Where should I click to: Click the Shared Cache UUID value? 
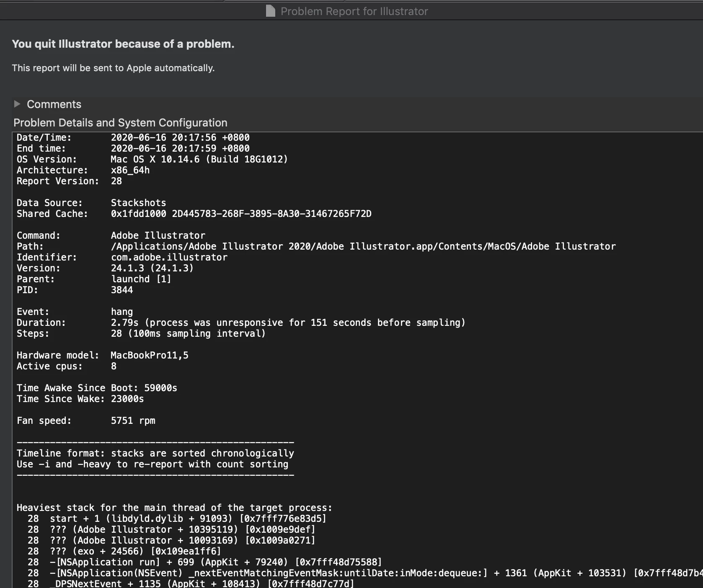pyautogui.click(x=271, y=214)
